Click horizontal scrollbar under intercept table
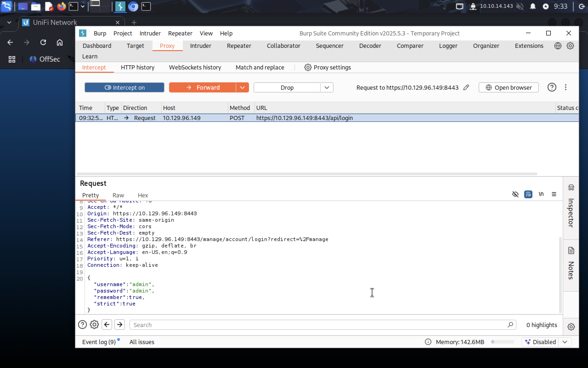588x368 pixels. [307, 174]
